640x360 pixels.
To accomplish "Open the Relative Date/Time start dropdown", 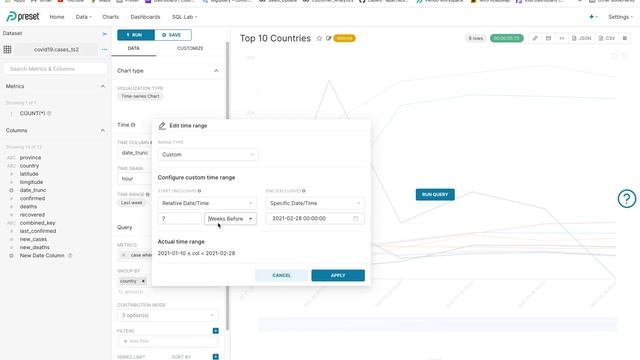I will pos(207,203).
